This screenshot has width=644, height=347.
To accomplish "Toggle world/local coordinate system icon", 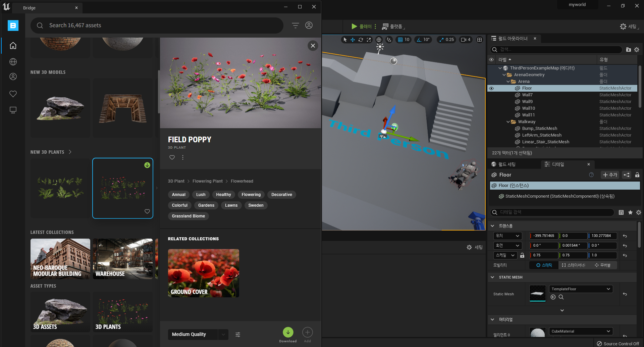I will (379, 40).
